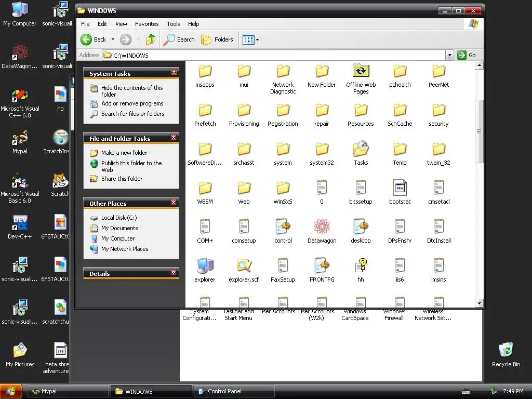This screenshot has height=399, width=532.
Task: Collapse the System Tasks panel
Action: tap(174, 73)
